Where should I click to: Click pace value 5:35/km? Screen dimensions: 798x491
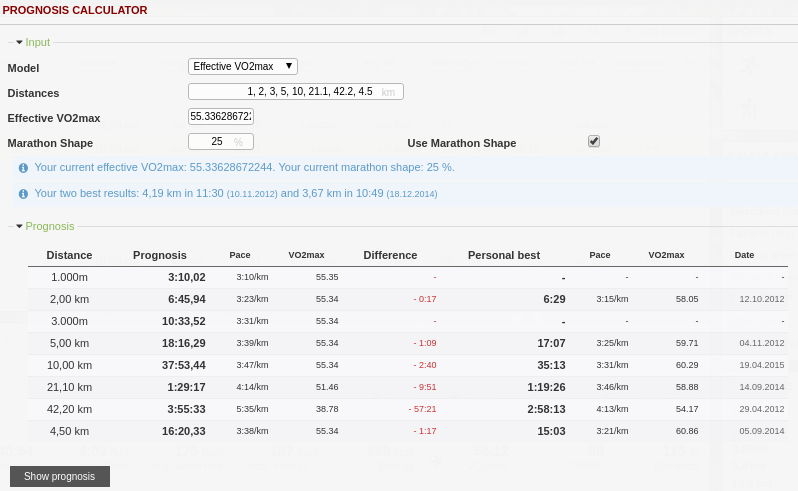click(252, 409)
